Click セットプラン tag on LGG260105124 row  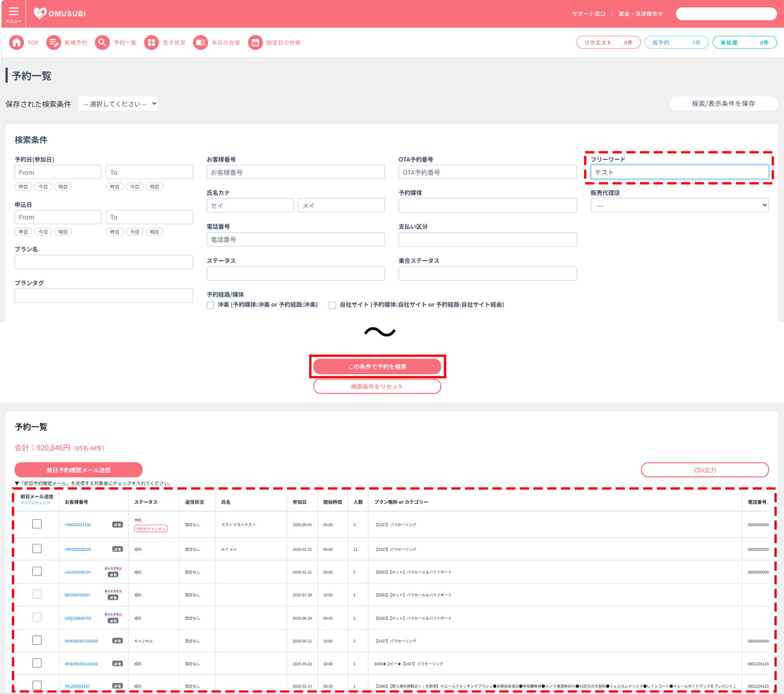pyautogui.click(x=113, y=569)
